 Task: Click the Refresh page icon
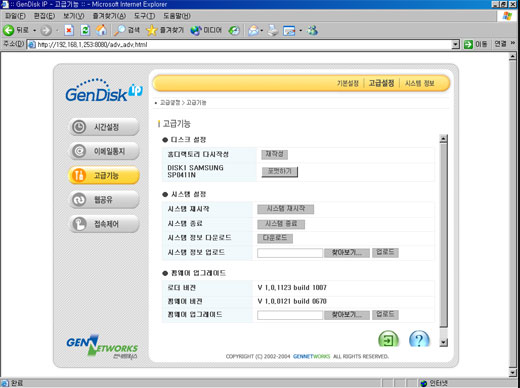click(x=85, y=30)
